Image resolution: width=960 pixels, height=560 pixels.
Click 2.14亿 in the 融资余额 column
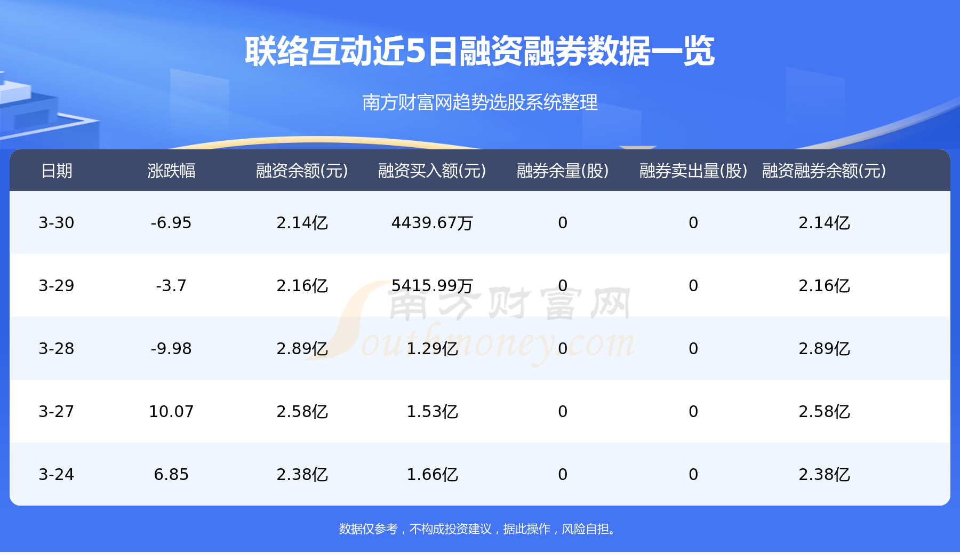302,222
